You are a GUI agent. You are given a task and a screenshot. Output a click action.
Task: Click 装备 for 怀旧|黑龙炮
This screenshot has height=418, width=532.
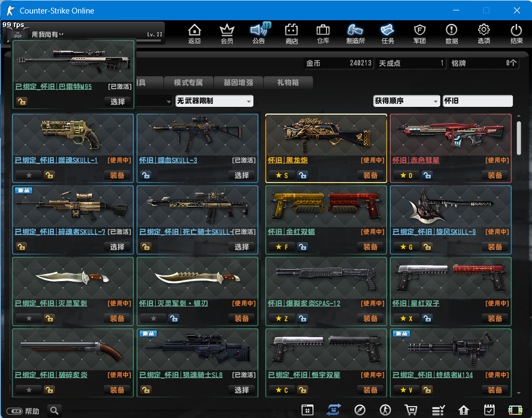(x=370, y=175)
